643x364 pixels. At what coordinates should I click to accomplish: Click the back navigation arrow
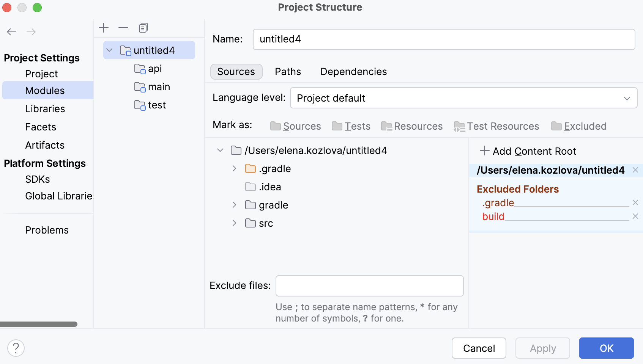(11, 32)
